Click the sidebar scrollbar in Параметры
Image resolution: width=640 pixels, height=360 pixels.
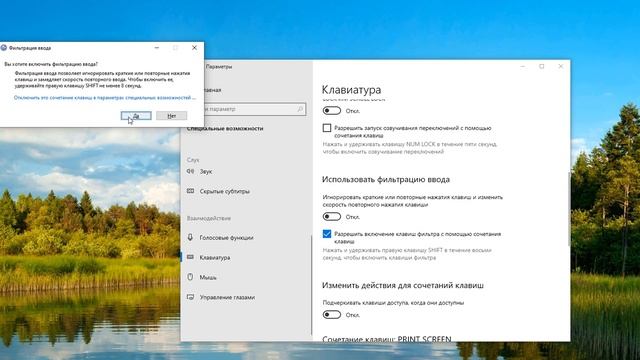311,285
